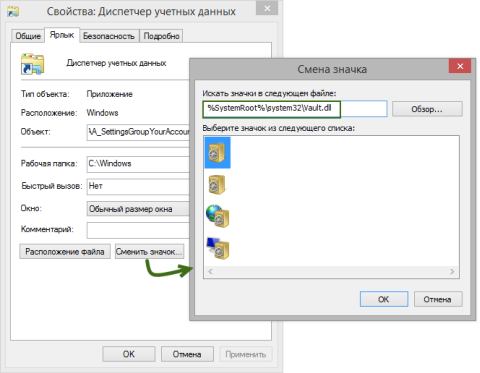Click Сменить значок... button

point(149,251)
